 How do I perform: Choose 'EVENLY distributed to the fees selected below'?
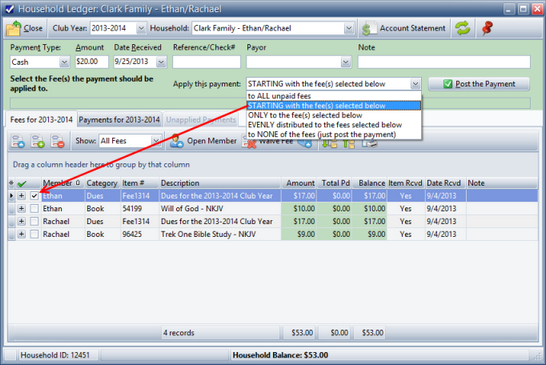(x=334, y=125)
